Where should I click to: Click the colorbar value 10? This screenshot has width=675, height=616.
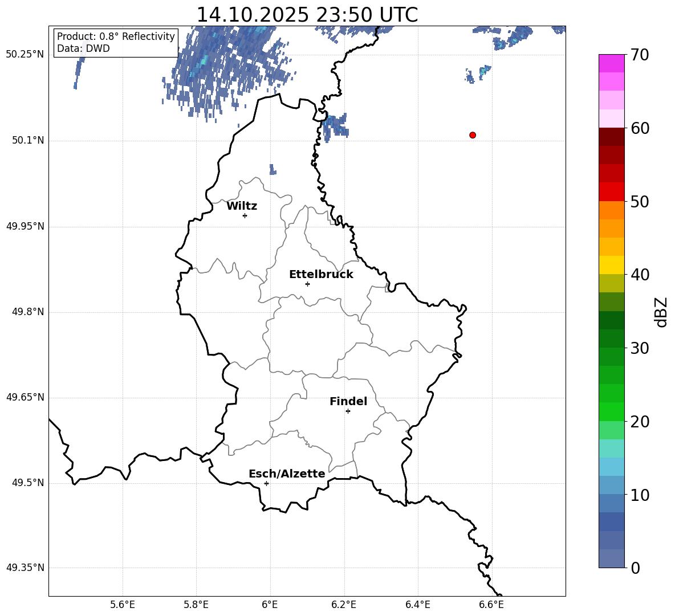tap(640, 495)
